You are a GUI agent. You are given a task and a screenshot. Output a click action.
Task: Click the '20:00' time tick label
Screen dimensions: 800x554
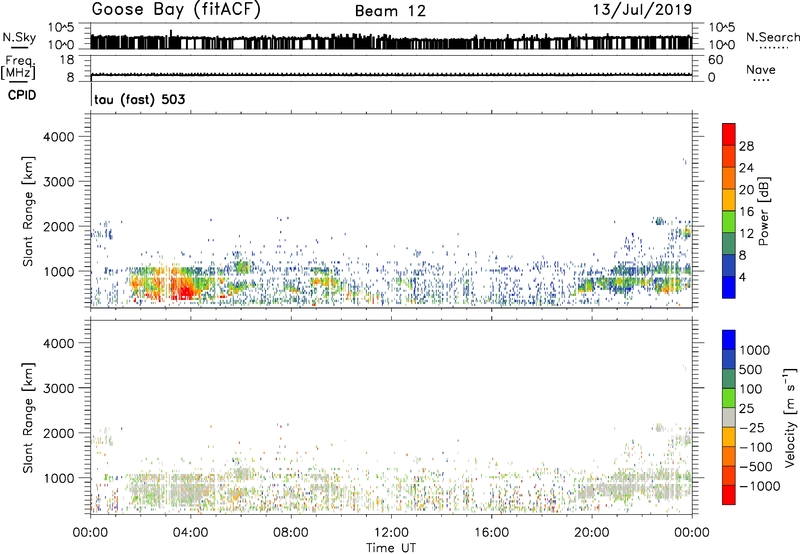pos(592,533)
